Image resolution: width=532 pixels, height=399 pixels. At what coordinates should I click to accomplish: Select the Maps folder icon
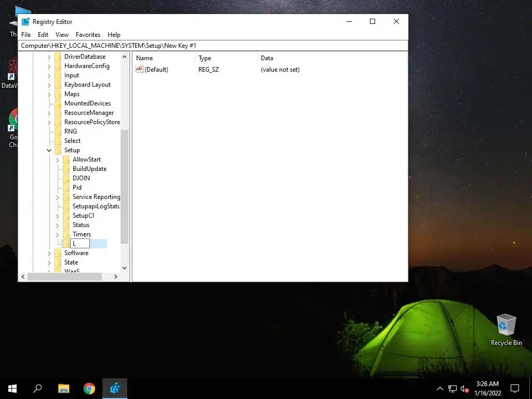click(58, 94)
